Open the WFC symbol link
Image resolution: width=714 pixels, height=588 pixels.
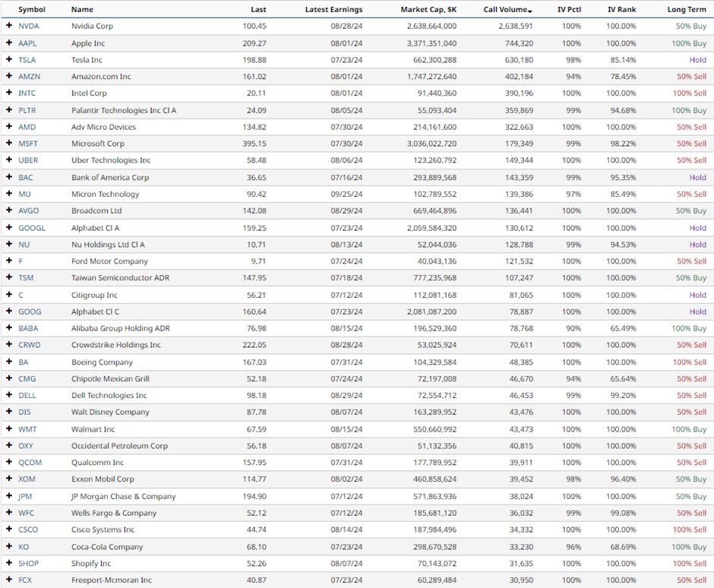coord(26,513)
